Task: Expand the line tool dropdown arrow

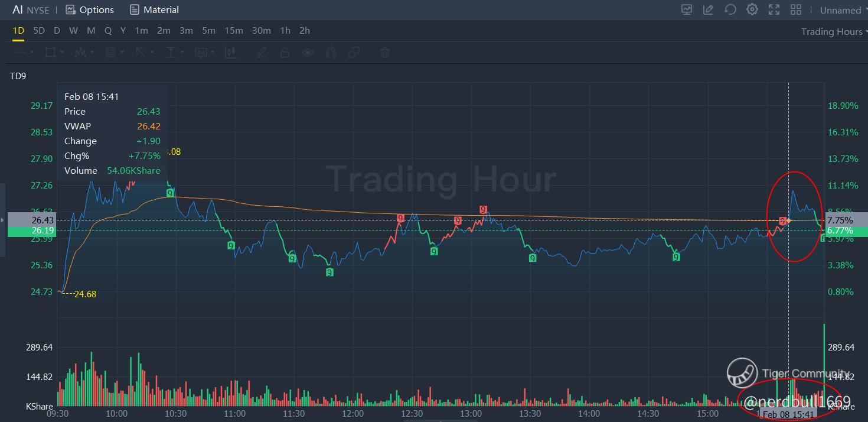Action: 32,53
